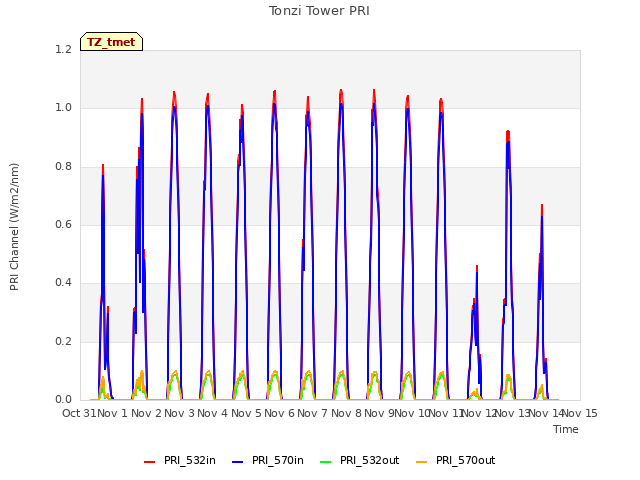Click the 0.4 y-axis tick label

63,282
